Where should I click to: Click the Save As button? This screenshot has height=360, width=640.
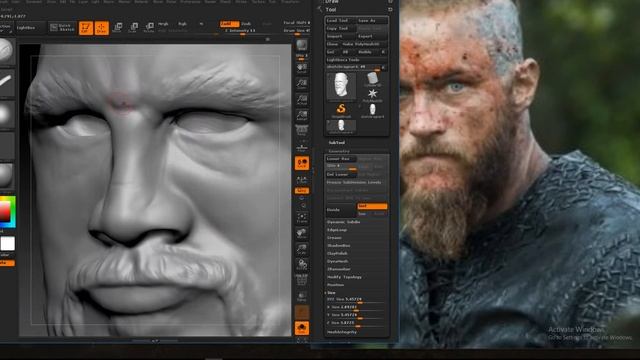(372, 20)
